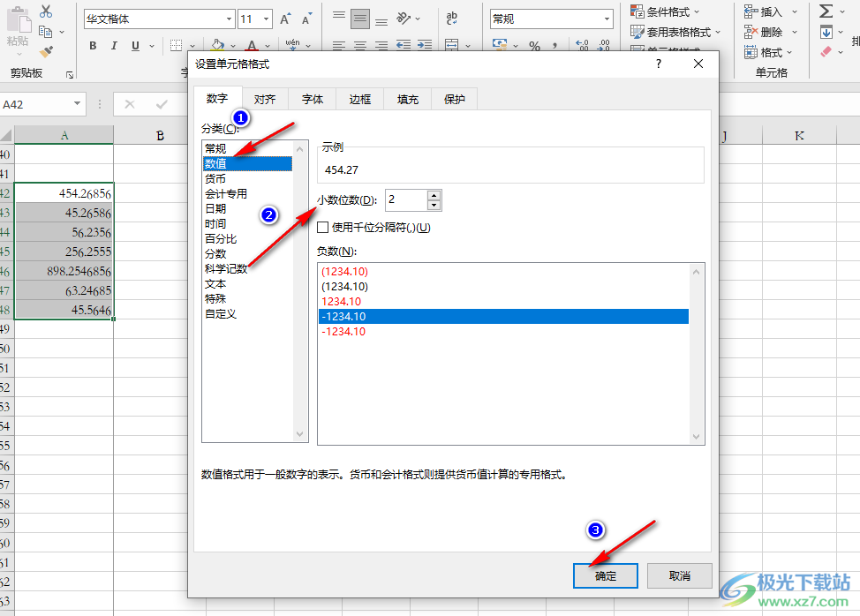
Task: Close the 设置单元格格式 dialog
Action: [698, 64]
